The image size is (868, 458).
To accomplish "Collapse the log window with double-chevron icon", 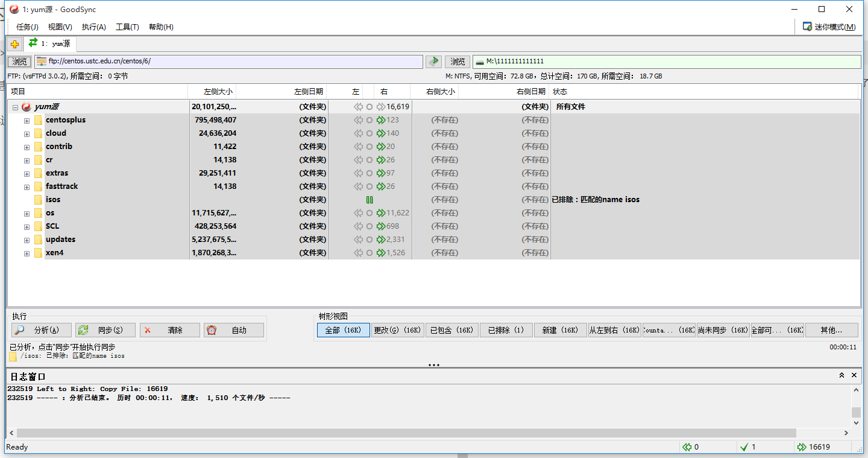I will coord(841,375).
